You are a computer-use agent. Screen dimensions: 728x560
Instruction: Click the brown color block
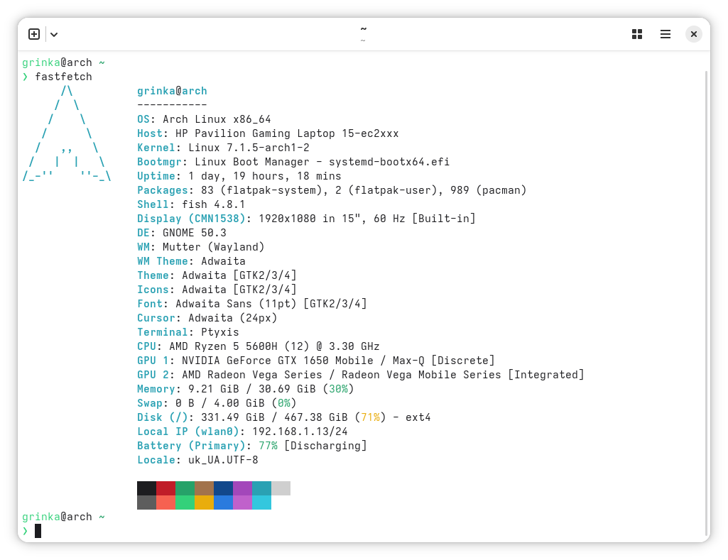[x=205, y=488]
